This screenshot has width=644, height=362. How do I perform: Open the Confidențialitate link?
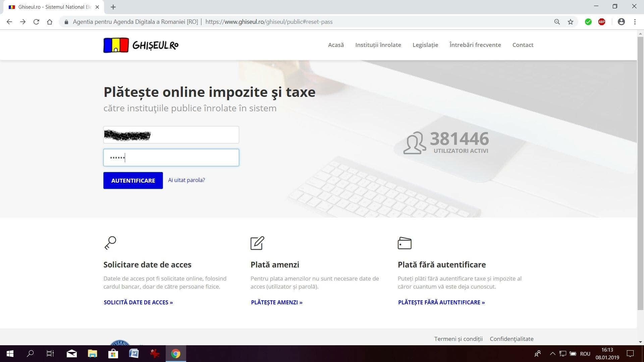[x=512, y=339]
